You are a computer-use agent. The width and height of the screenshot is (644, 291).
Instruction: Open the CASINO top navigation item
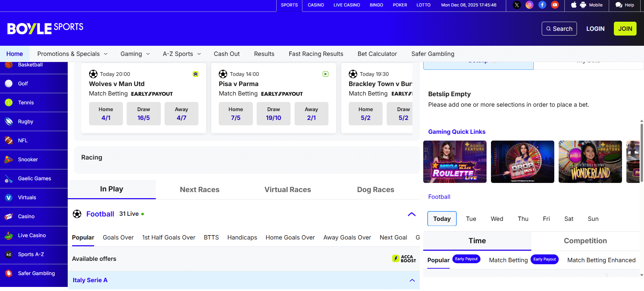click(316, 5)
